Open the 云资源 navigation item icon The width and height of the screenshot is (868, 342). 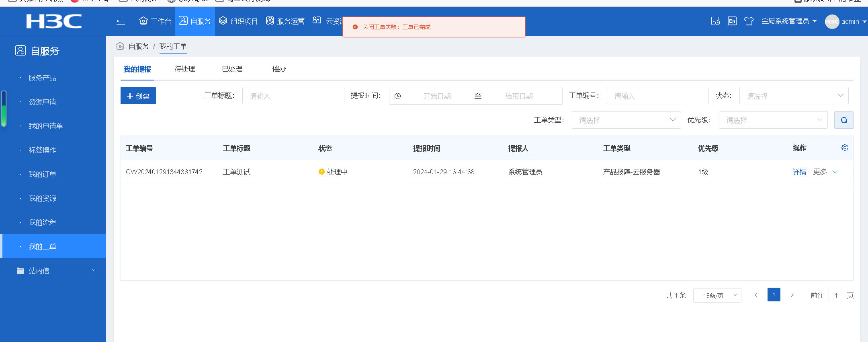[x=317, y=21]
